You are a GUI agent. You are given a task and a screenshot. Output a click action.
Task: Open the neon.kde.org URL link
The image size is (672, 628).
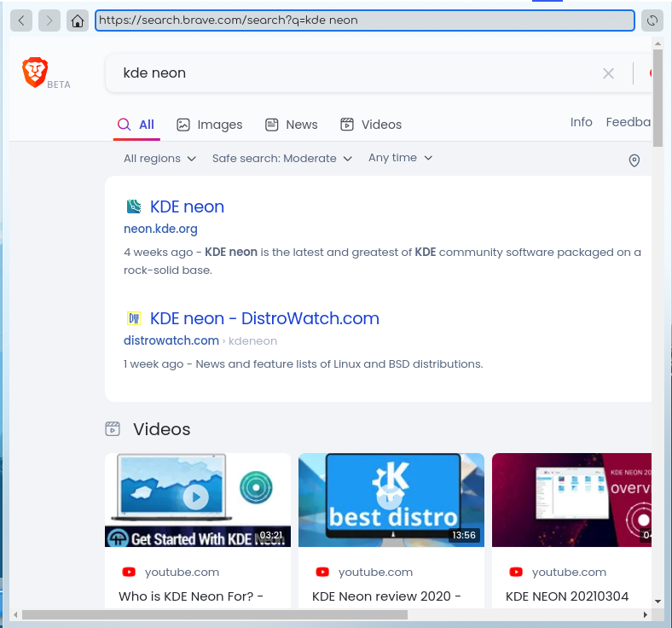coord(160,229)
